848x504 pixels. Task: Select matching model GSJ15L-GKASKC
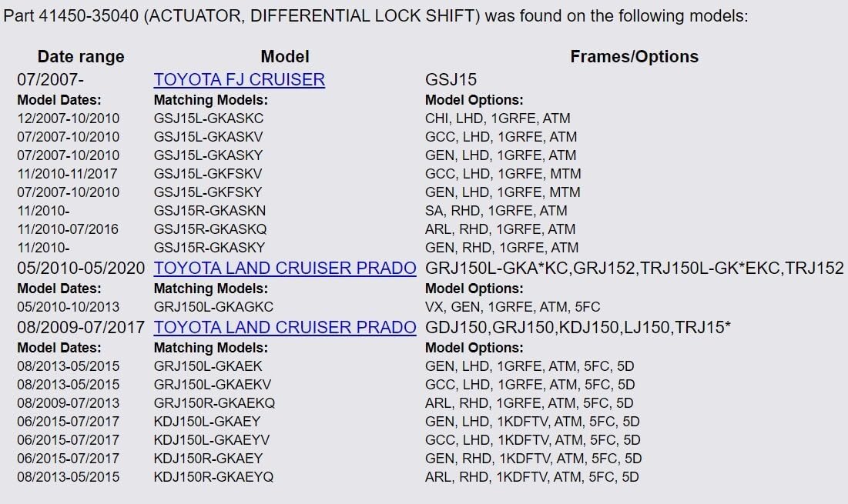click(208, 118)
